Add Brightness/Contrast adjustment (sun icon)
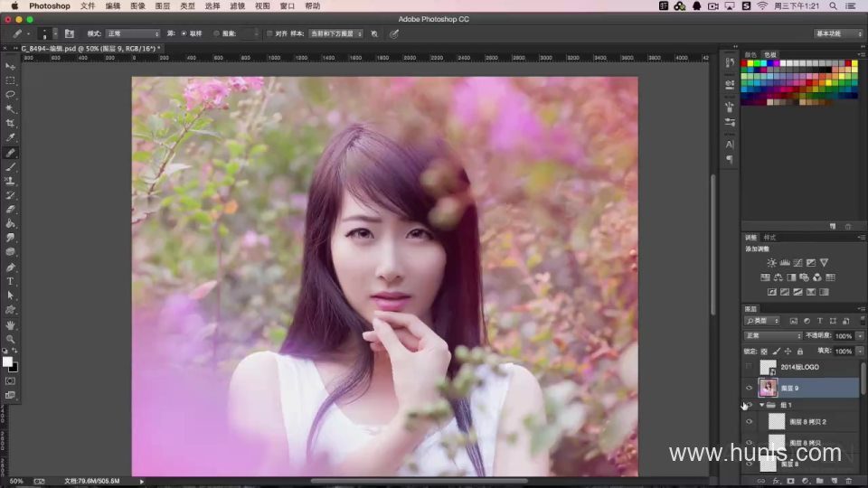The width and height of the screenshot is (868, 488). click(x=771, y=263)
